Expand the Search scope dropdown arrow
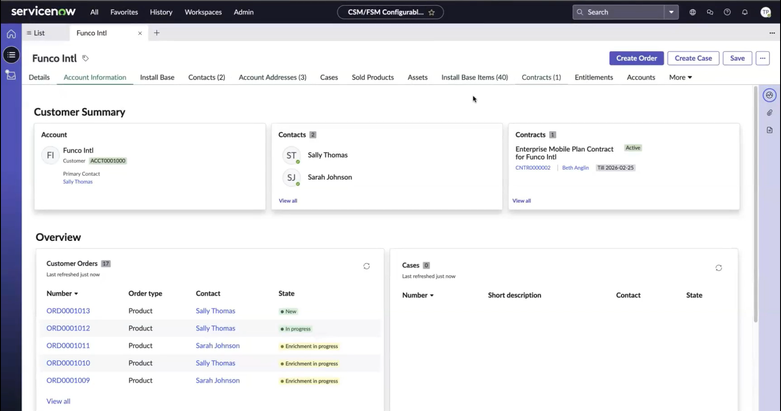 (671, 12)
